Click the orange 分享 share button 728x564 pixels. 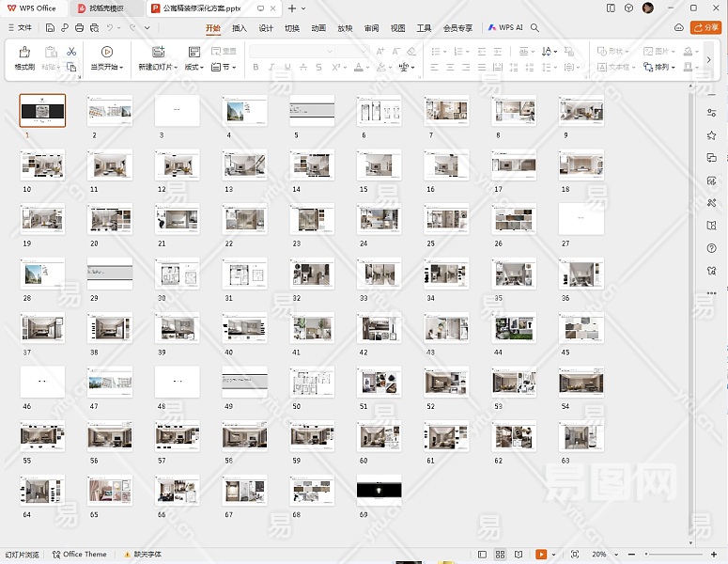pos(705,28)
